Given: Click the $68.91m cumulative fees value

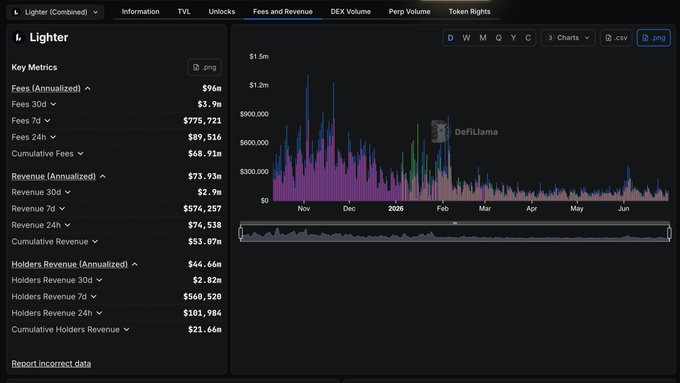Looking at the screenshot, I should (x=205, y=154).
